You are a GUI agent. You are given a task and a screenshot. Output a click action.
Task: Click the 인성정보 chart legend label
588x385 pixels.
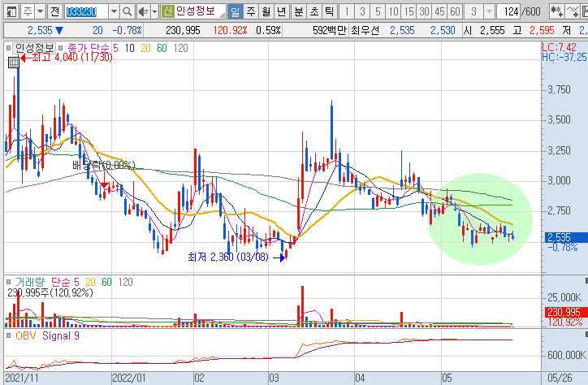tap(34, 48)
